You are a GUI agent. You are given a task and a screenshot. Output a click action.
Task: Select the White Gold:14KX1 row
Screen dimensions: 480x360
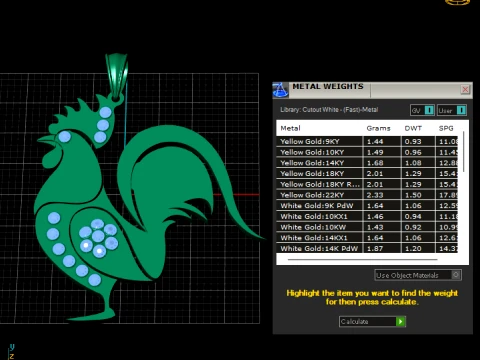coord(367,238)
